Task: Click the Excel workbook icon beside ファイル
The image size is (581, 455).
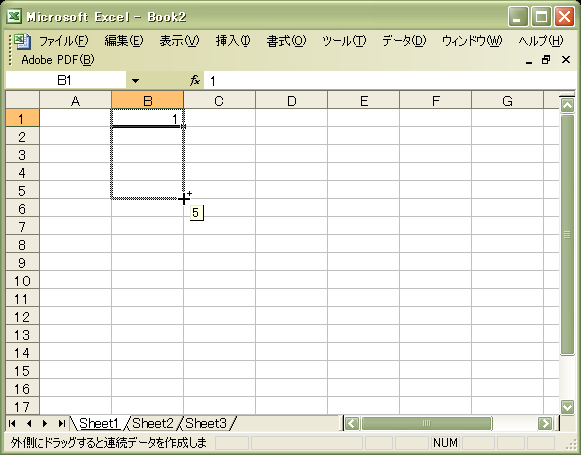Action: (x=23, y=41)
